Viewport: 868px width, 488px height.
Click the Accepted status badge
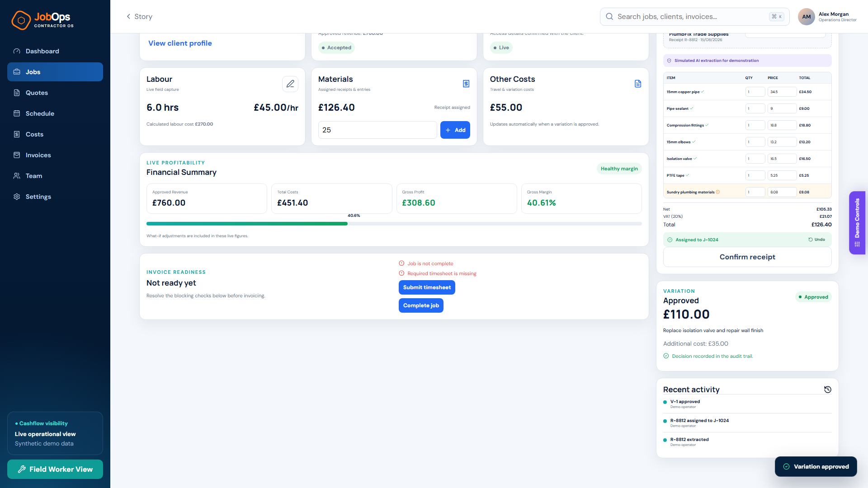(x=336, y=47)
